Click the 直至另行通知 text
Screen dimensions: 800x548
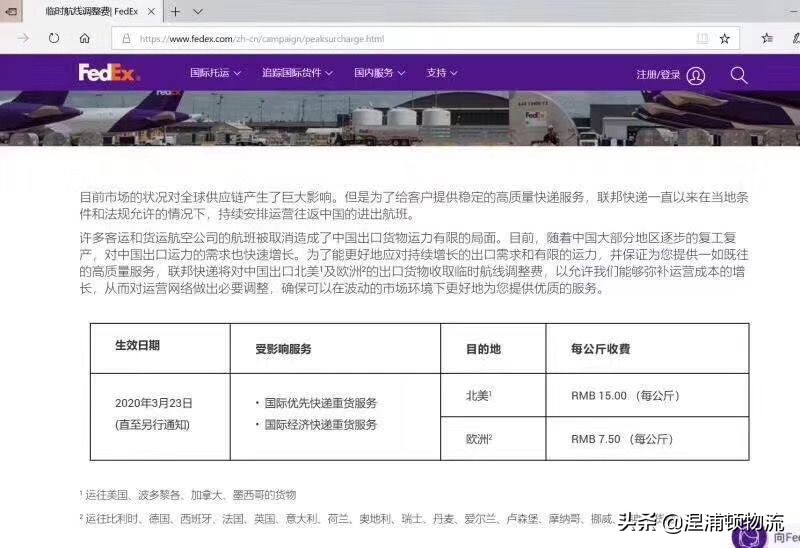pyautogui.click(x=153, y=425)
